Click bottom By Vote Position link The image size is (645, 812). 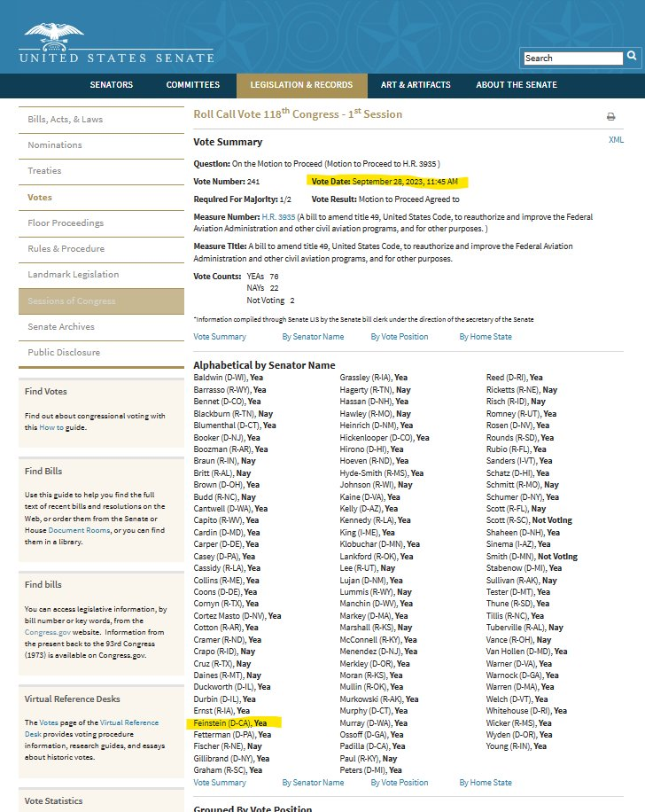click(x=399, y=783)
